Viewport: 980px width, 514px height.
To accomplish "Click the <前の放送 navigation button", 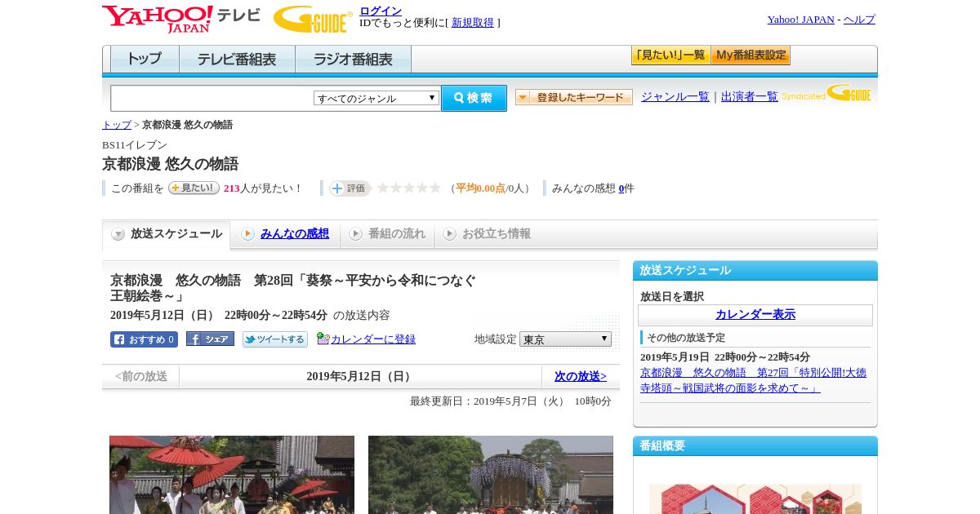I will [x=141, y=377].
